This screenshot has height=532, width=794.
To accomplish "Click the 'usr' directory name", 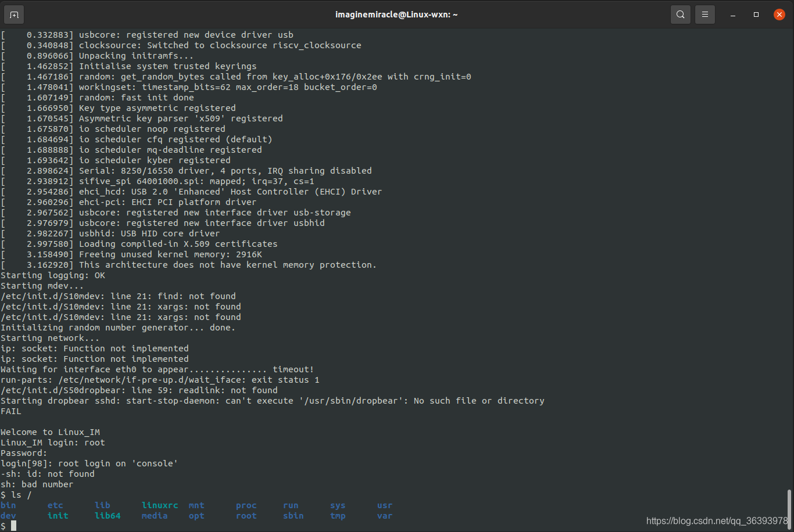I will pos(385,505).
